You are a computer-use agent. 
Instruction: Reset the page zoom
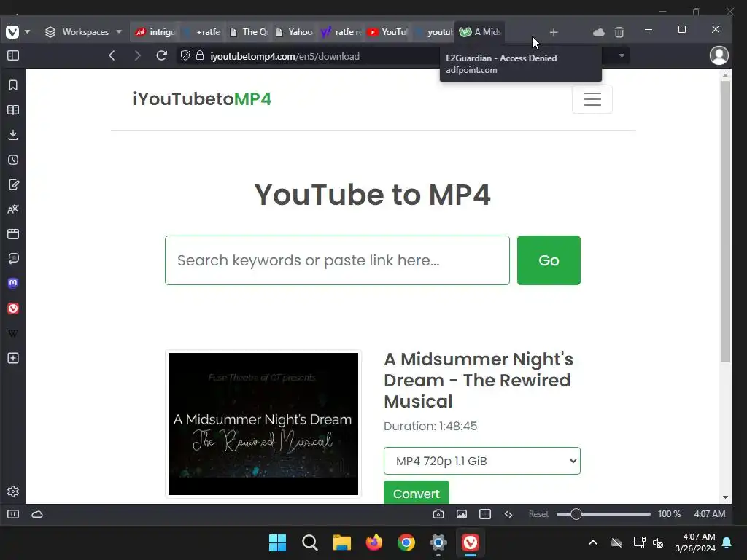tap(538, 514)
